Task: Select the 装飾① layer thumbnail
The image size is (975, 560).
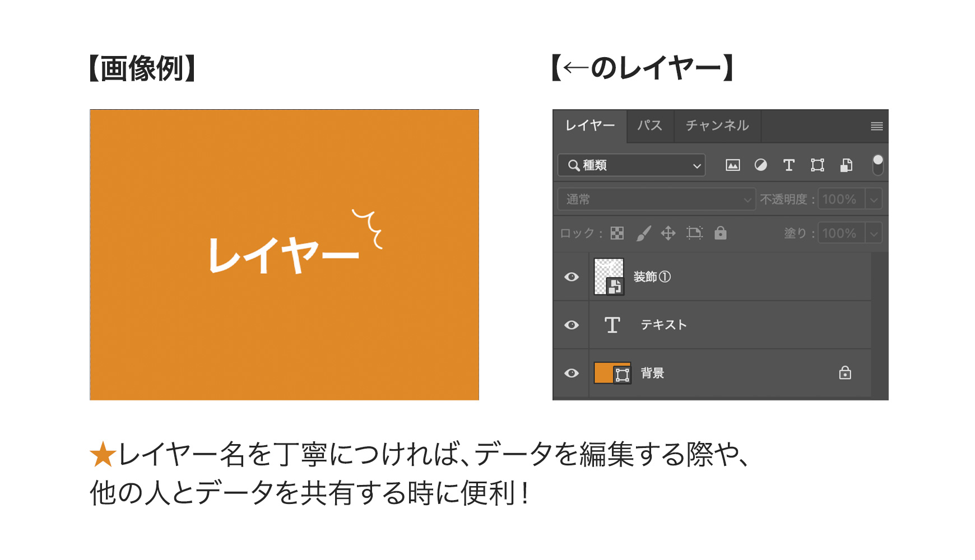Action: pyautogui.click(x=609, y=277)
